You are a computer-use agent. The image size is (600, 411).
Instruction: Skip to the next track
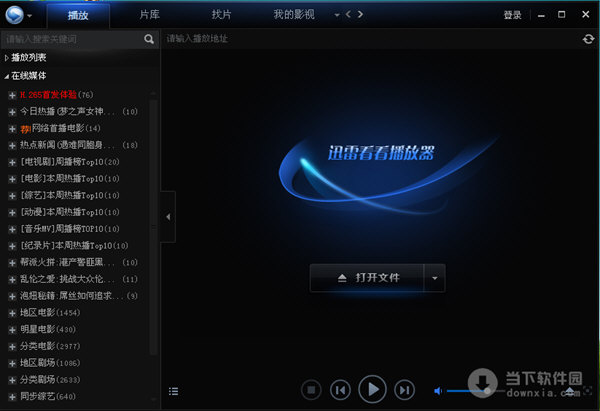coord(404,390)
